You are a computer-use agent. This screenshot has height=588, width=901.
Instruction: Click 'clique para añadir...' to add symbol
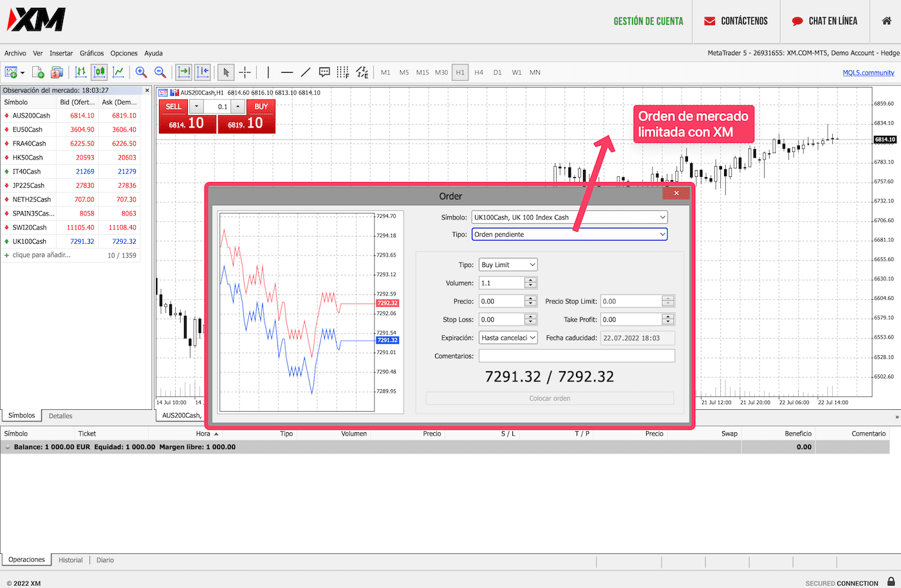(x=41, y=255)
